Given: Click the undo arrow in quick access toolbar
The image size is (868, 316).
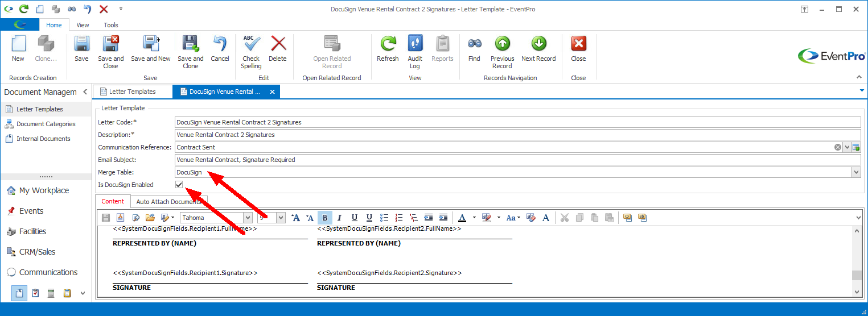Looking at the screenshot, I should [x=87, y=9].
